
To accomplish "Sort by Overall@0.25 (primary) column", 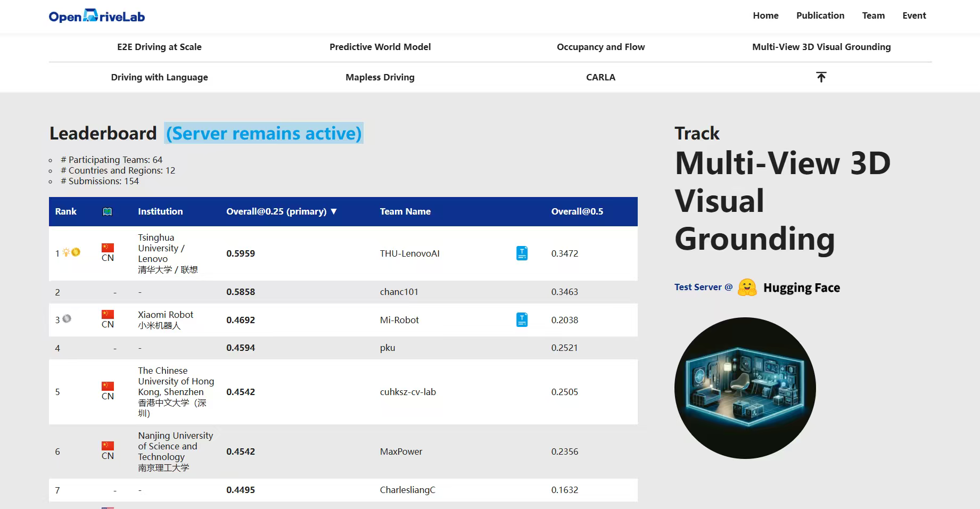I will (282, 211).
